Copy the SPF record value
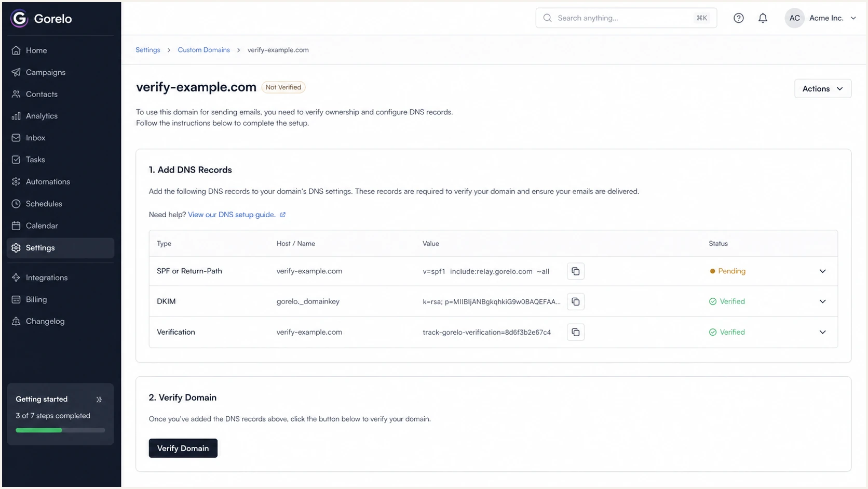This screenshot has width=868, height=489. 576,271
